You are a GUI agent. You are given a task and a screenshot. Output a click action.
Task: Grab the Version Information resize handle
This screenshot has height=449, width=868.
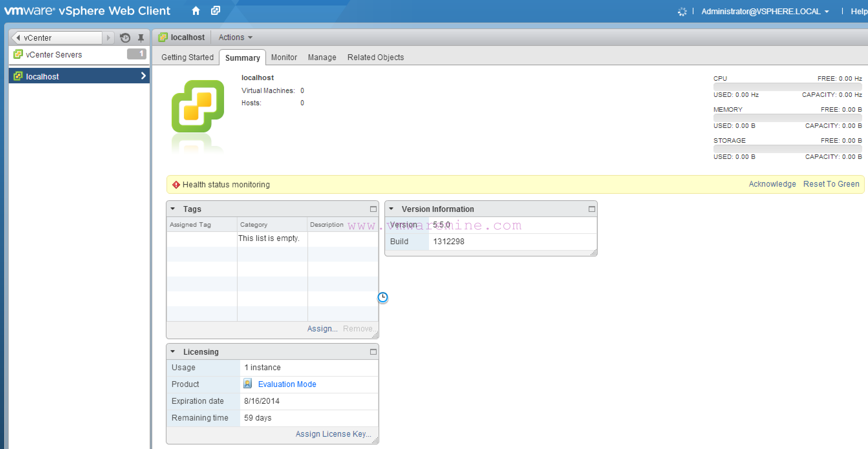point(594,252)
